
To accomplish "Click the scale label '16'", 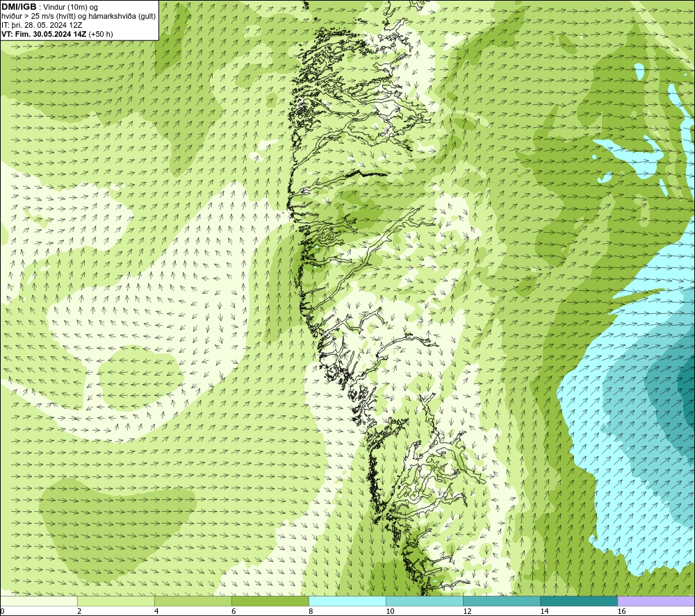I will (x=621, y=612).
